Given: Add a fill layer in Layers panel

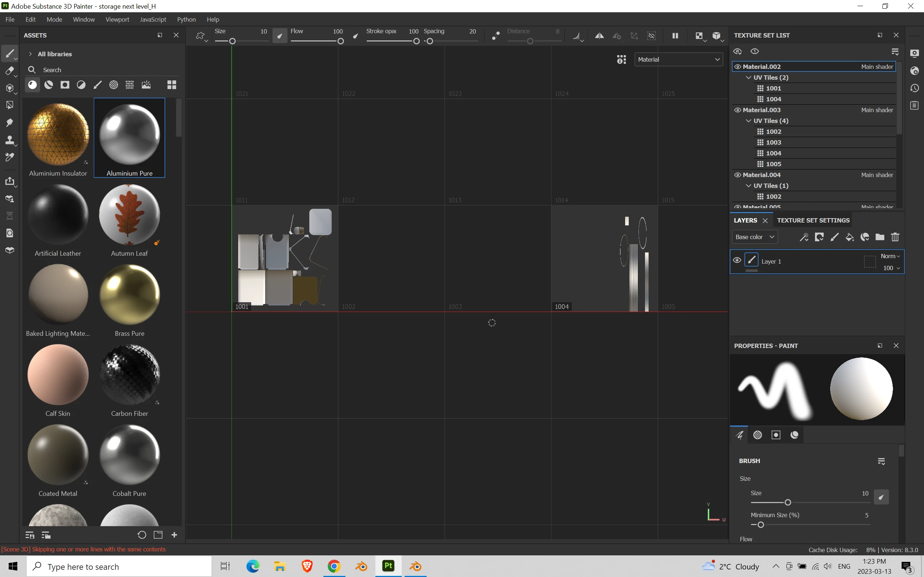Looking at the screenshot, I should pos(850,237).
